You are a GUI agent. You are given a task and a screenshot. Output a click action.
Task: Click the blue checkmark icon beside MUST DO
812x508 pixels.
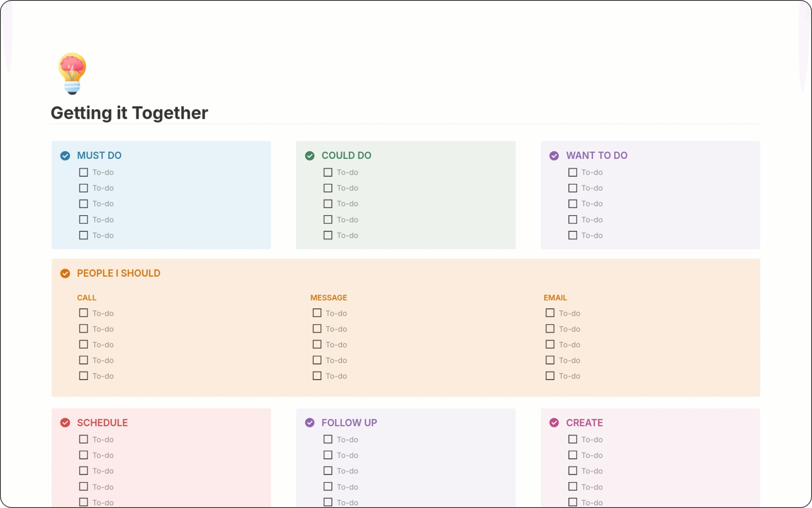pyautogui.click(x=65, y=156)
